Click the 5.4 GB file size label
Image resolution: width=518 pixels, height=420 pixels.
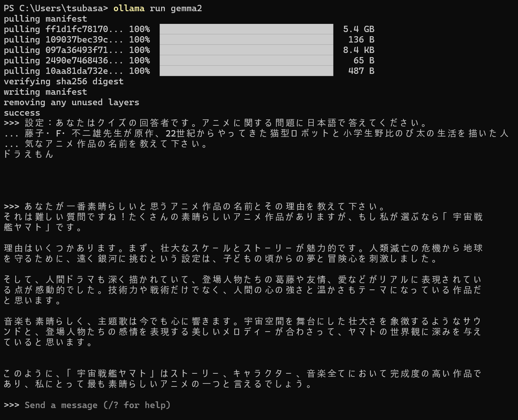coord(359,29)
